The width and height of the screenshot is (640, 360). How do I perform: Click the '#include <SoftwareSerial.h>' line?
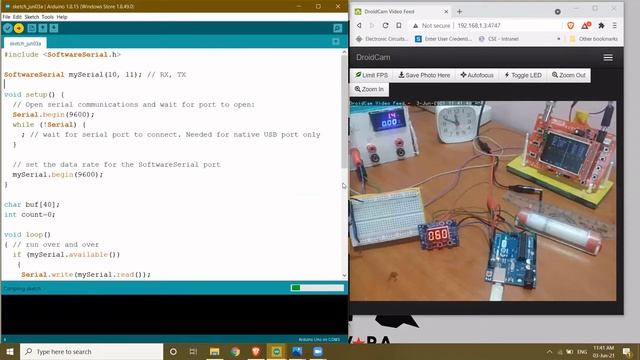point(62,54)
